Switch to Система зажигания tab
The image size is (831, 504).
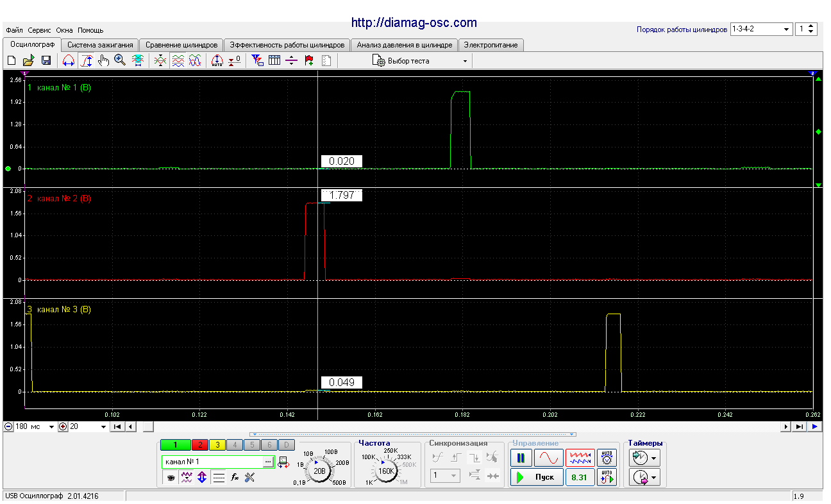click(x=100, y=45)
